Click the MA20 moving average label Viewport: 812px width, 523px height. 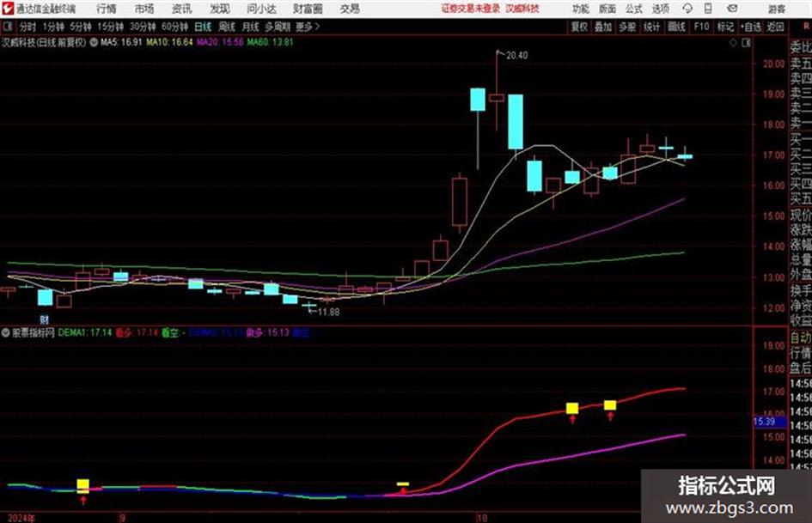[x=220, y=42]
